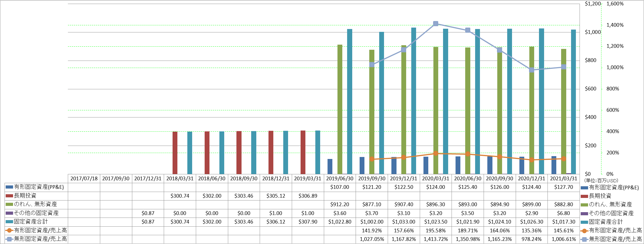Click the 2019/12/31 date column header
Viewport: 644px width, 244px height.
click(x=404, y=179)
